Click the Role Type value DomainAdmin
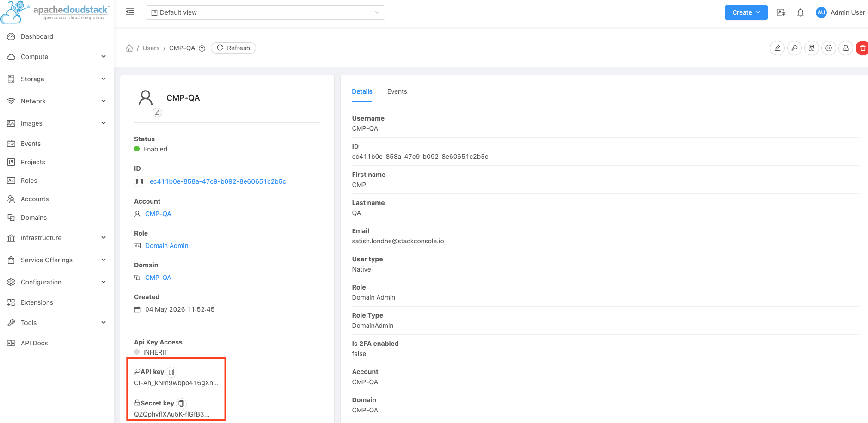Screen dimensions: 868x423 coord(373,326)
